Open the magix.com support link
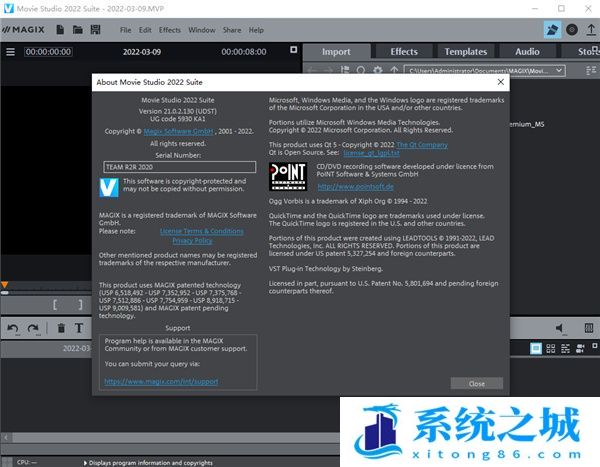 click(161, 382)
